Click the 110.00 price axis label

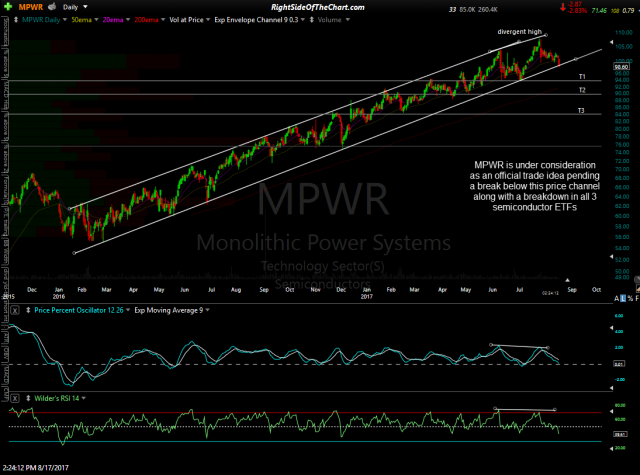pyautogui.click(x=624, y=33)
